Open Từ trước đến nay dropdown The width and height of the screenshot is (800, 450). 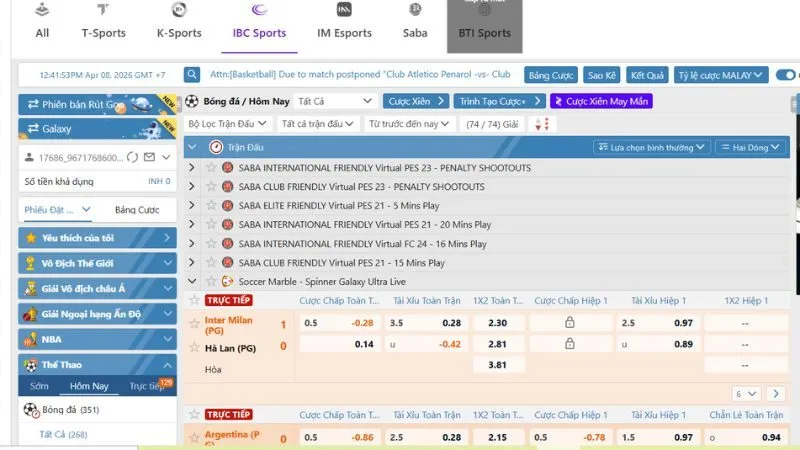[409, 124]
